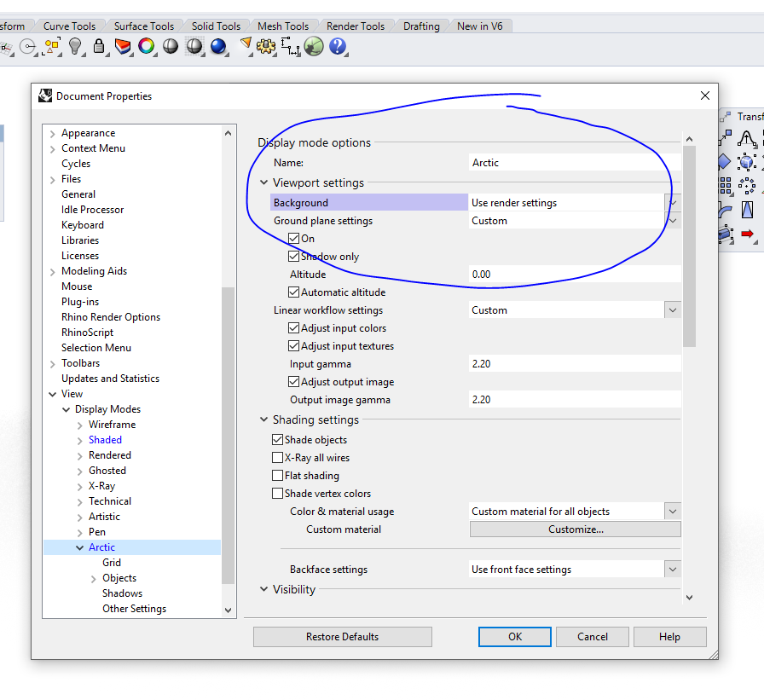Click the lightbulb Hide objects icon
Screen dimensions: 764x700
click(x=75, y=47)
